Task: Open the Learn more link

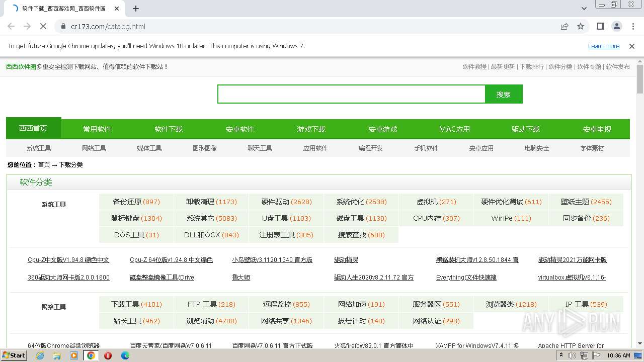Action: [604, 46]
